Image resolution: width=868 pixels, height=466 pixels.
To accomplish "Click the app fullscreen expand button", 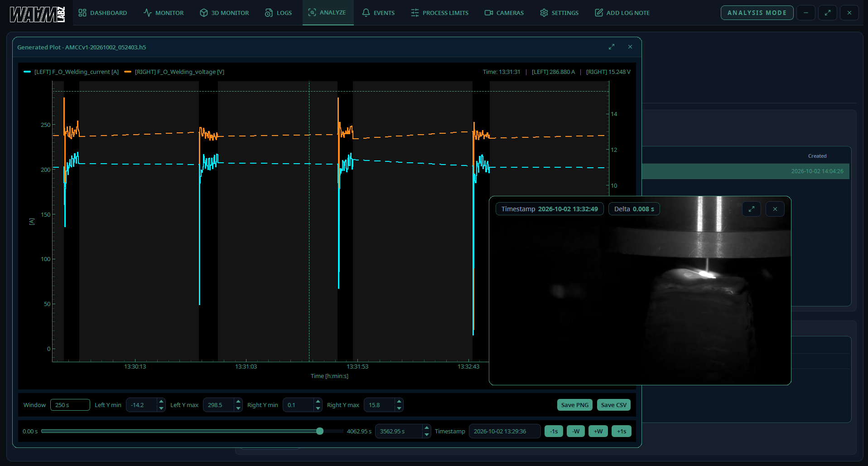I will click(828, 13).
